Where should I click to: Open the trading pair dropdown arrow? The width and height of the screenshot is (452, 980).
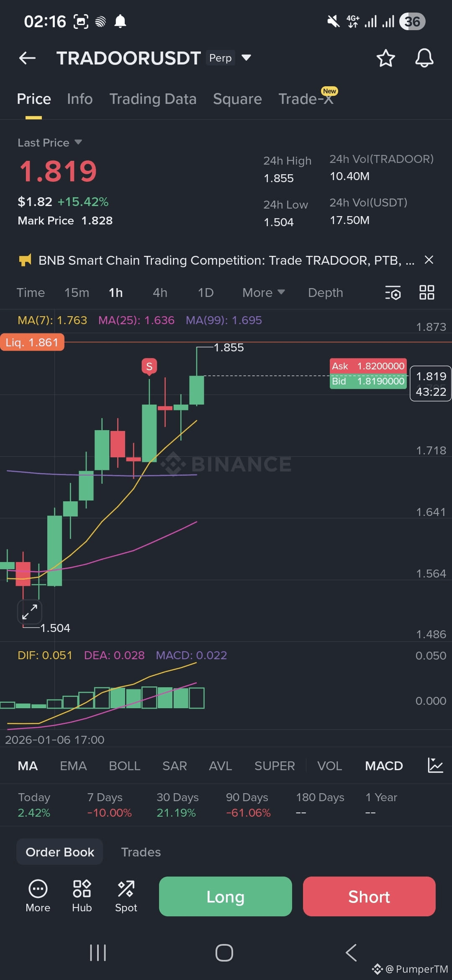[247, 57]
